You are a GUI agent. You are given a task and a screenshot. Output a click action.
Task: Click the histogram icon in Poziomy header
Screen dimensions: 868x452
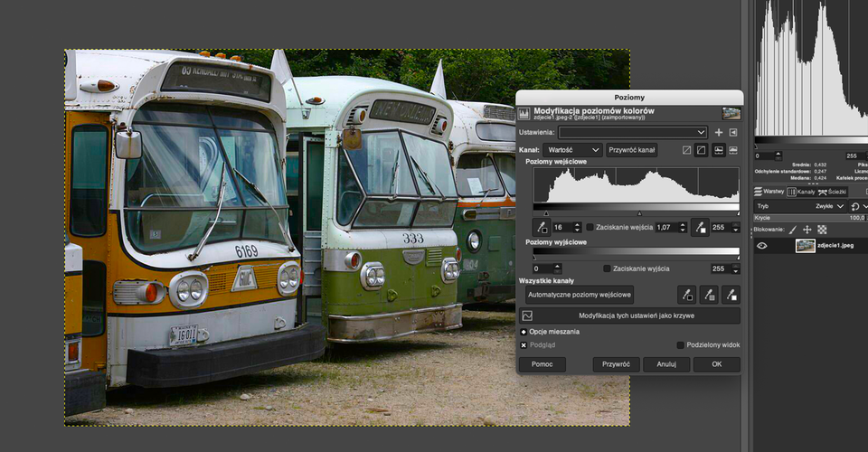pos(524,114)
